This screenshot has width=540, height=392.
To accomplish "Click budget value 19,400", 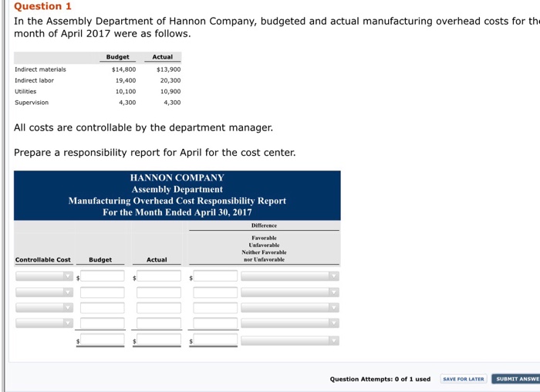I will 126,80.
